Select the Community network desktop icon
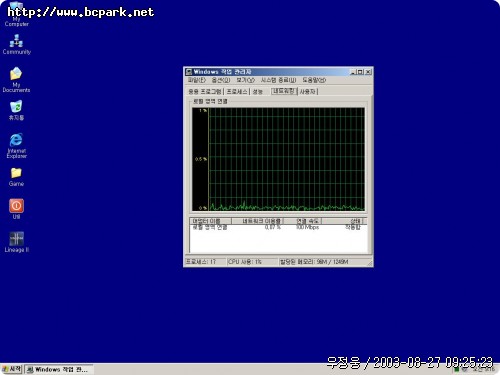Viewport: 500px width, 375px height. click(x=16, y=44)
